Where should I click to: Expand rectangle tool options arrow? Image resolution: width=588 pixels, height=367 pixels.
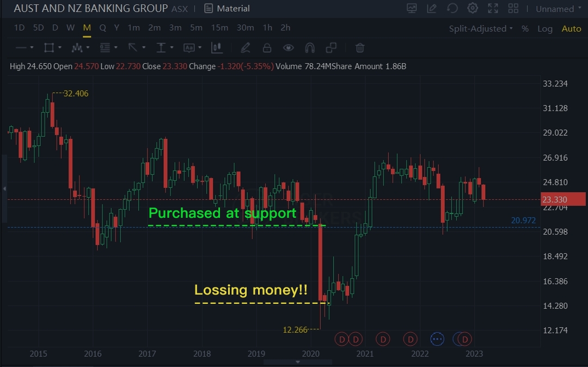[x=60, y=47]
